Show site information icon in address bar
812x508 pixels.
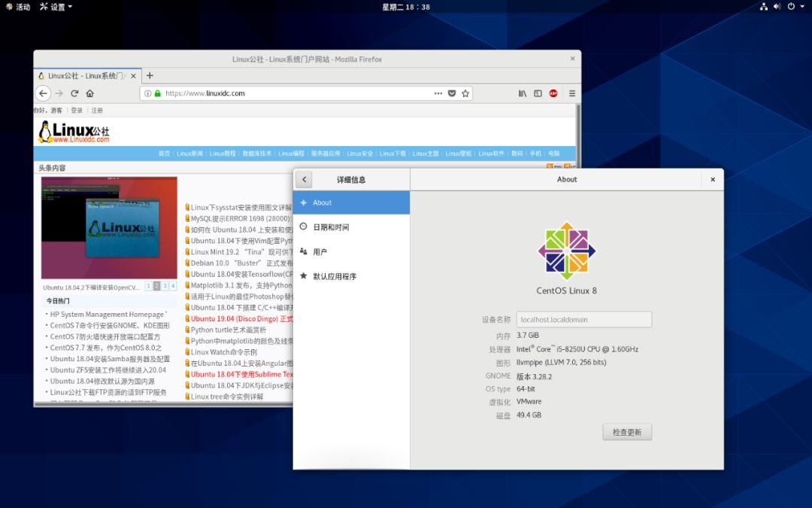tap(148, 93)
